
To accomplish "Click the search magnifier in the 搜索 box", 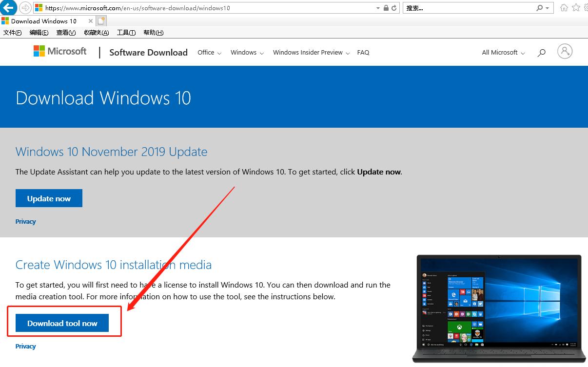I will coord(538,8).
